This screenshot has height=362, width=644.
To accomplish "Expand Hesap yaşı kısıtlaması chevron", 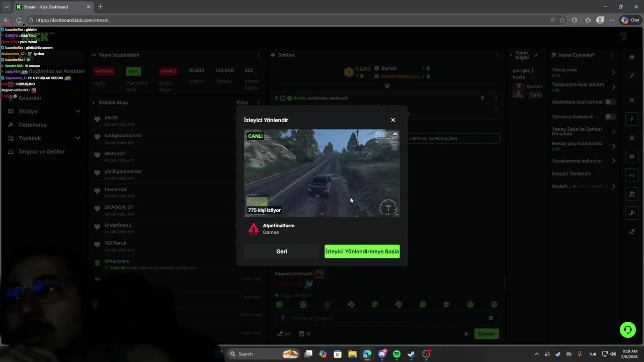I will tap(613, 146).
